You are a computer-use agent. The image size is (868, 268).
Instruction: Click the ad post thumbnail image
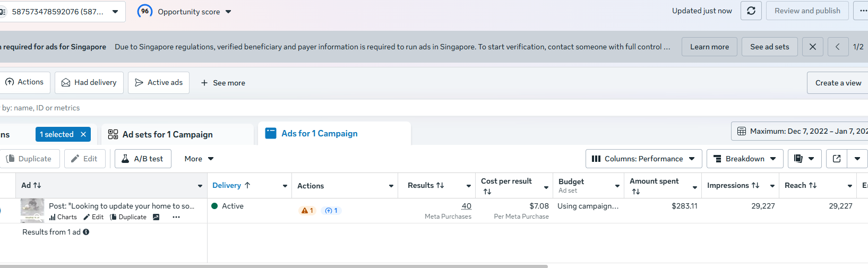pos(32,210)
